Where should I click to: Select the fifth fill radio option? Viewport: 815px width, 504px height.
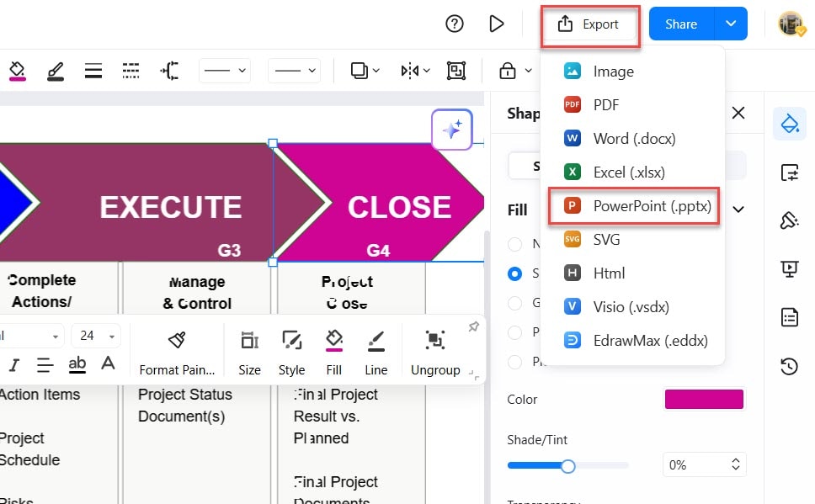(x=514, y=362)
